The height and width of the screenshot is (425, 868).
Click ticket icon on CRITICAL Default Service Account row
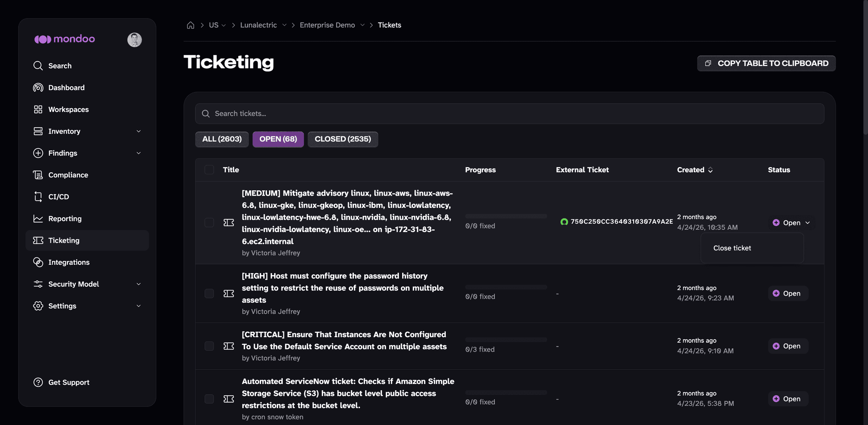[229, 346]
